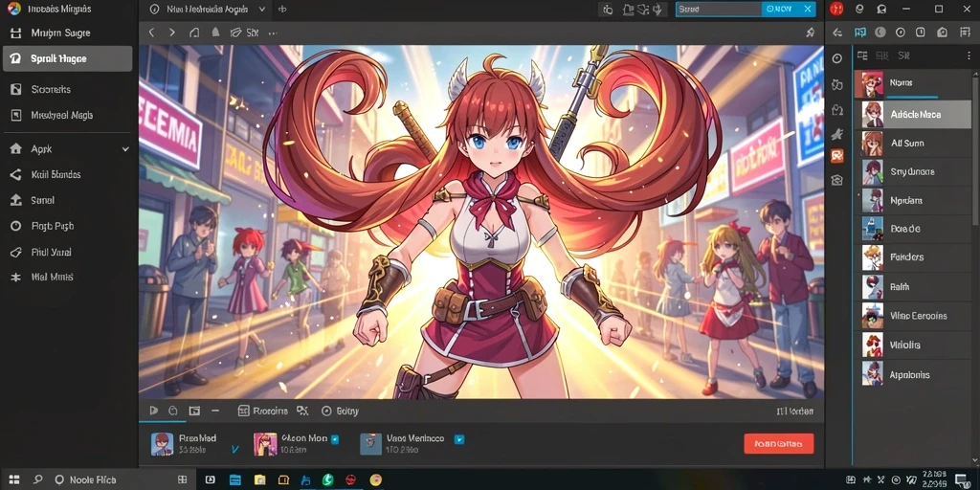Screen dimensions: 980x490
Task: Toggle the blue checkbox next to Oleon Mon
Action: pos(335,439)
